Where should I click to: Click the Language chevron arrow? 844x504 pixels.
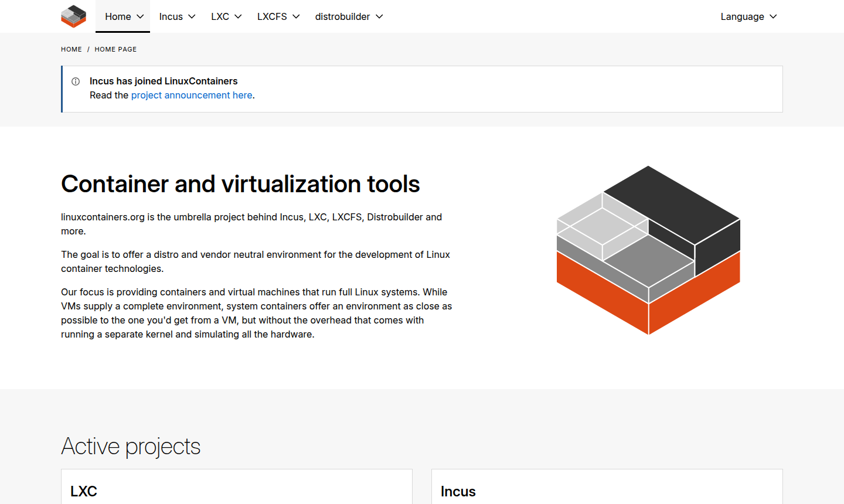(773, 16)
